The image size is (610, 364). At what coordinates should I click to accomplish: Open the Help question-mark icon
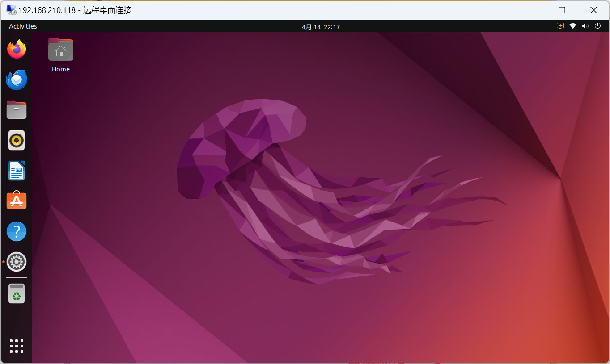(x=17, y=231)
